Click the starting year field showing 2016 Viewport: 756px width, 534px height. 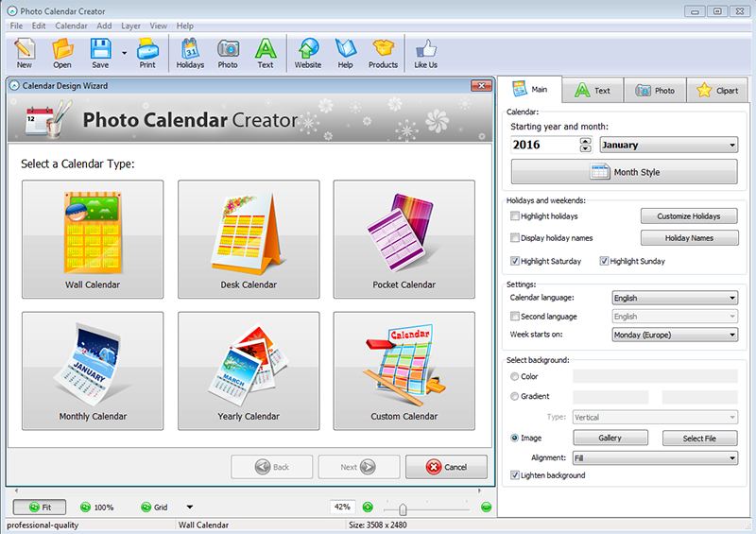(545, 145)
